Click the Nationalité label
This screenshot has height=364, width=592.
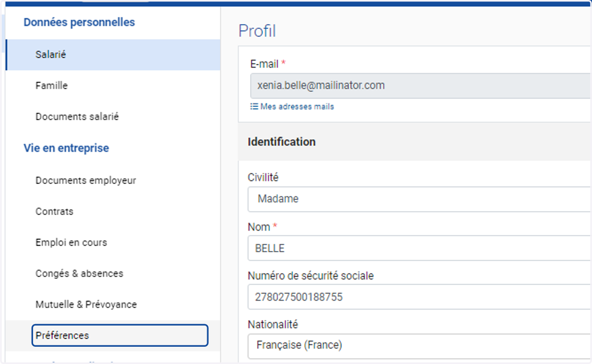273,325
